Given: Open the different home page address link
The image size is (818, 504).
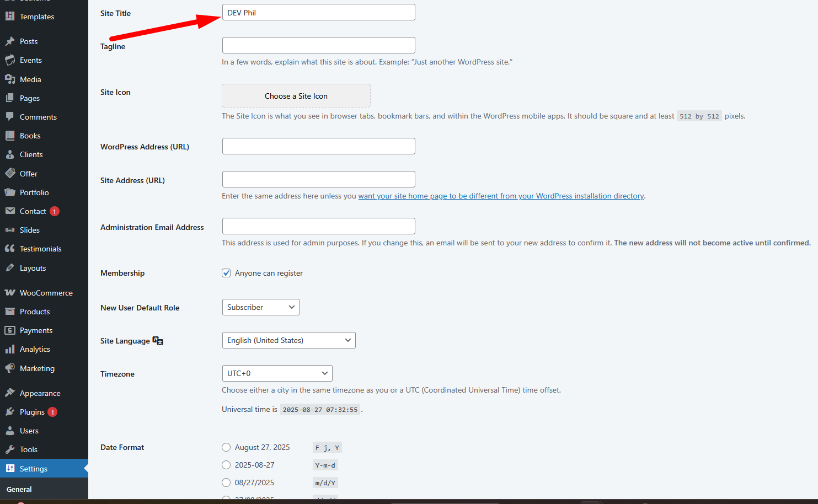Looking at the screenshot, I should click(501, 196).
